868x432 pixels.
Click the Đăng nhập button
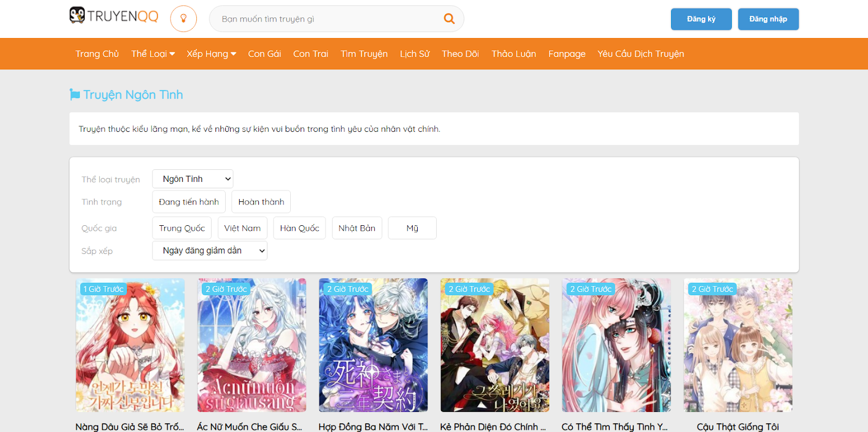[x=768, y=19]
